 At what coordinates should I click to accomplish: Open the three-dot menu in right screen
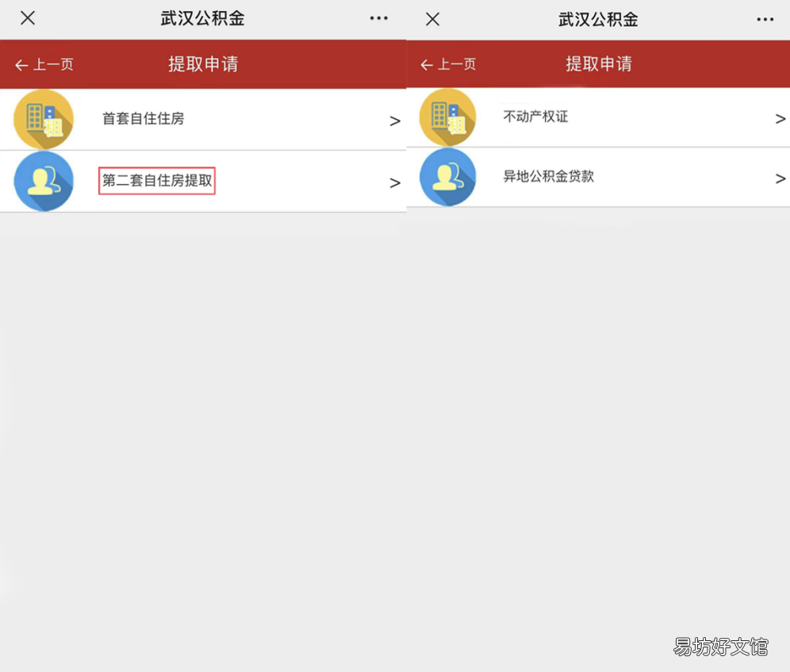765,20
